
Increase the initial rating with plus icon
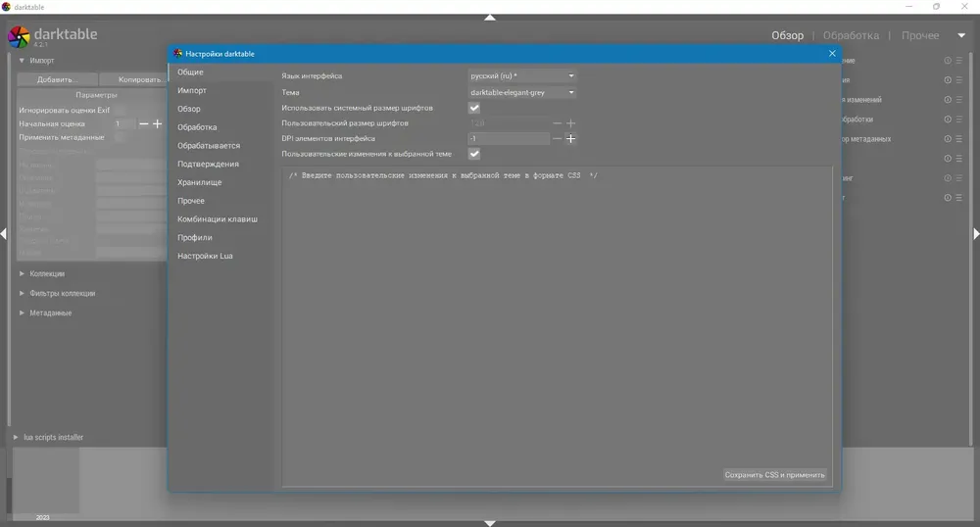pyautogui.click(x=158, y=123)
